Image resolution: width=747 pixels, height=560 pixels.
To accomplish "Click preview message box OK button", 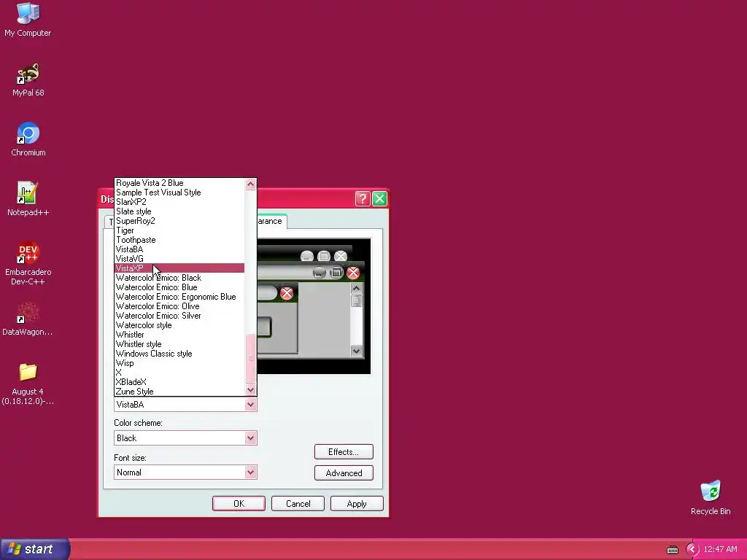I will pyautogui.click(x=264, y=327).
